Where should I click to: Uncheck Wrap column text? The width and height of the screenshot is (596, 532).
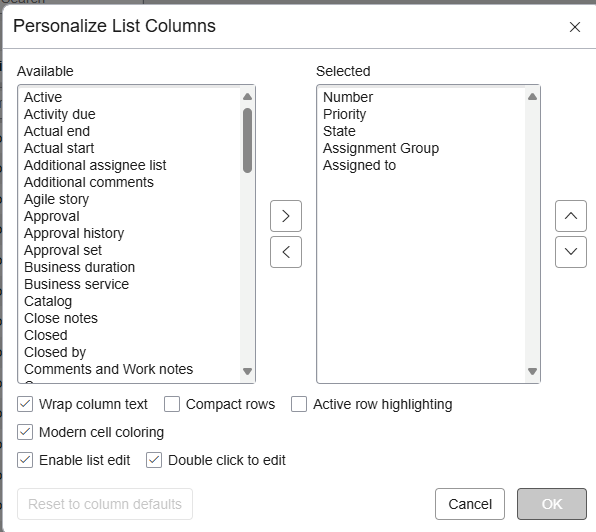click(25, 404)
